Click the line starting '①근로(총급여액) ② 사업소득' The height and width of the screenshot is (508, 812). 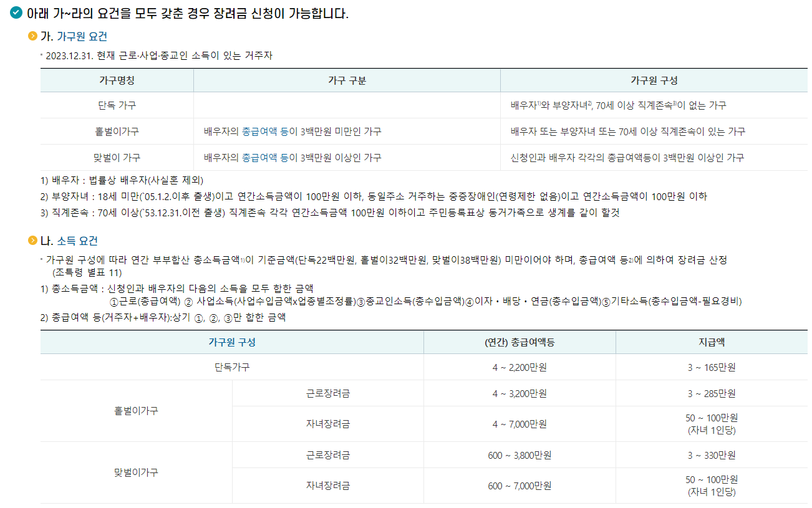pyautogui.click(x=425, y=302)
